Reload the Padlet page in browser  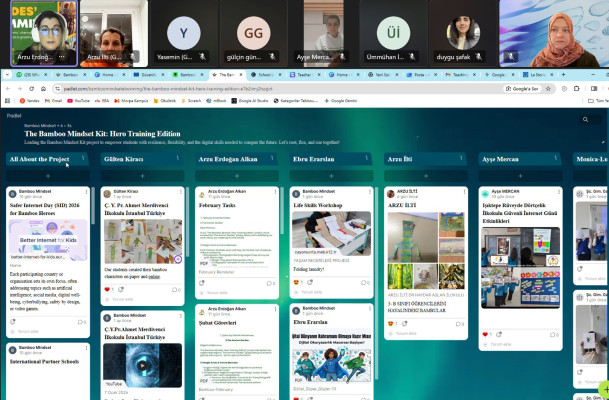(x=31, y=89)
